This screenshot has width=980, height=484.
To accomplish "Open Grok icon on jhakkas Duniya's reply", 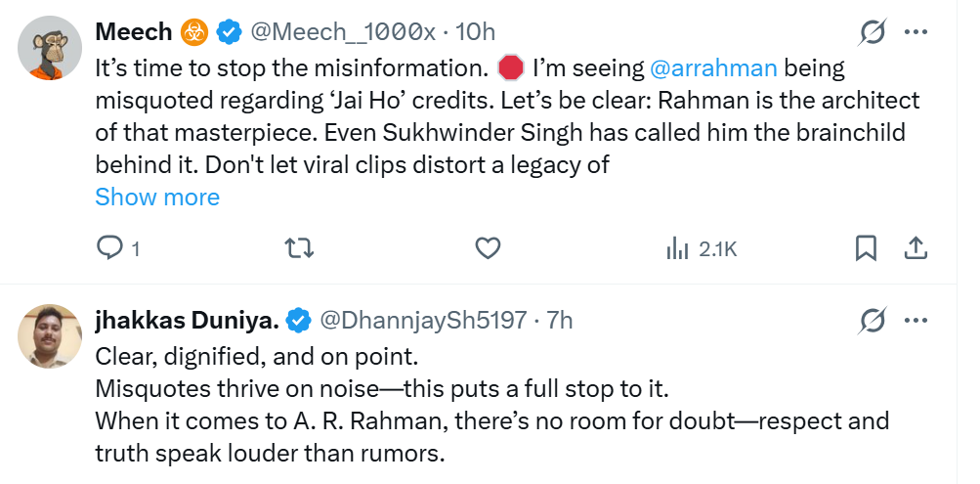I will 873,320.
